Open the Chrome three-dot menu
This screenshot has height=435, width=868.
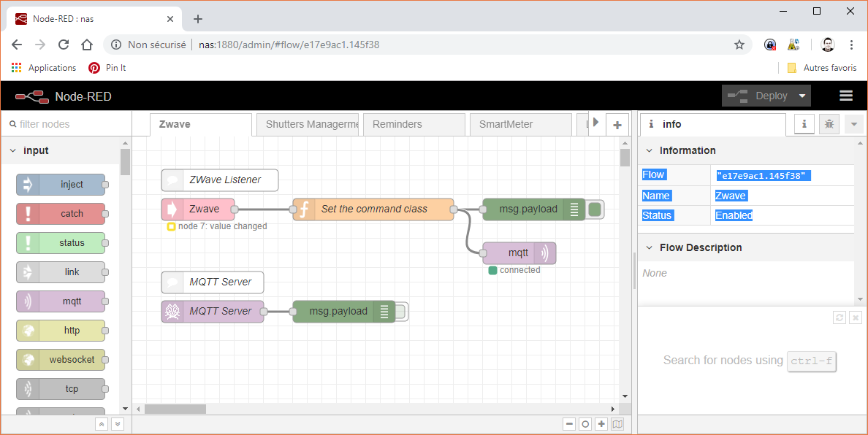click(852, 45)
